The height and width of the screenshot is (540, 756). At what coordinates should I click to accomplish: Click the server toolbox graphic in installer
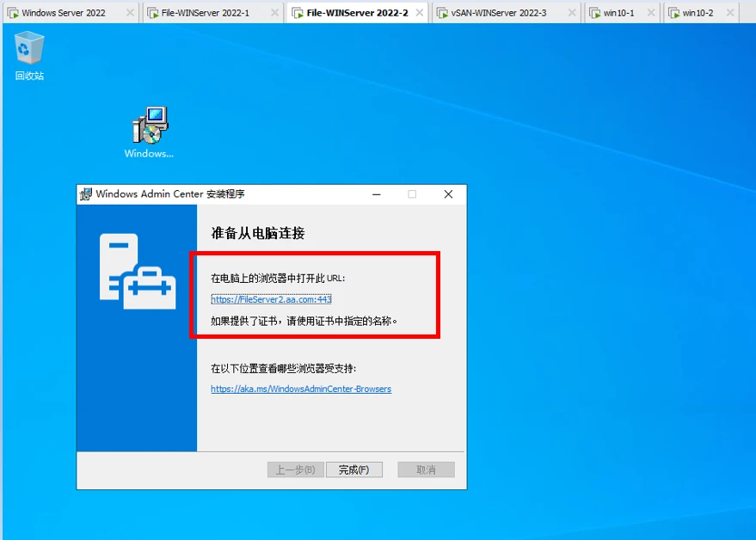[x=138, y=272]
